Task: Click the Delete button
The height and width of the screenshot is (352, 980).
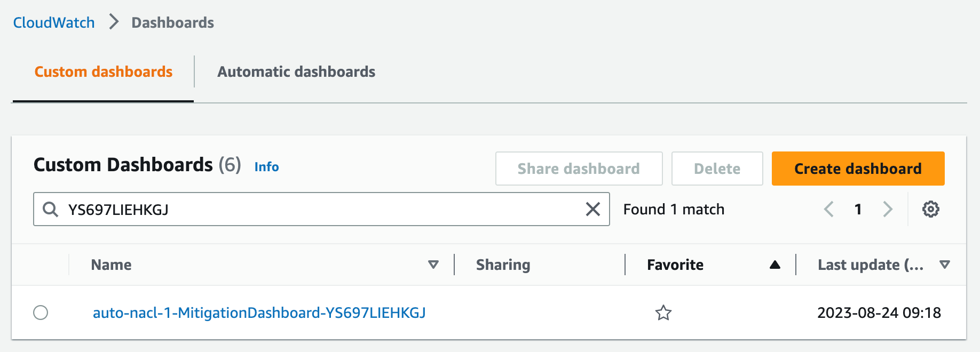Action: click(717, 168)
